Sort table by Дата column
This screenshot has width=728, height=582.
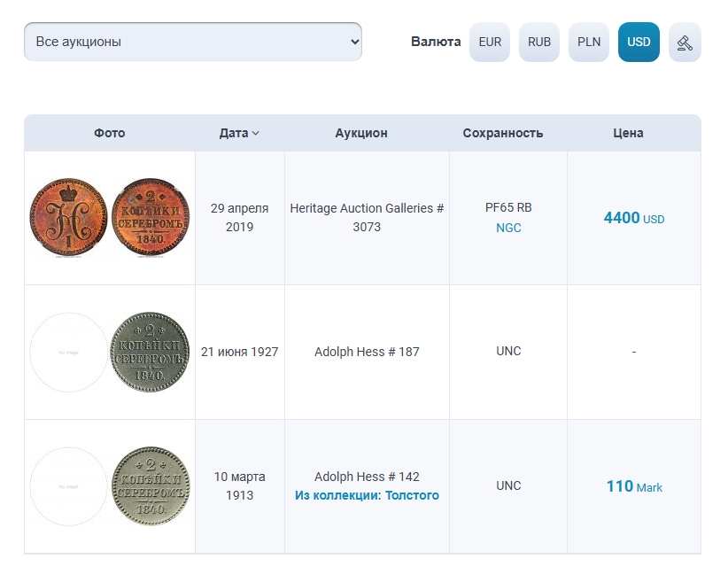[234, 133]
